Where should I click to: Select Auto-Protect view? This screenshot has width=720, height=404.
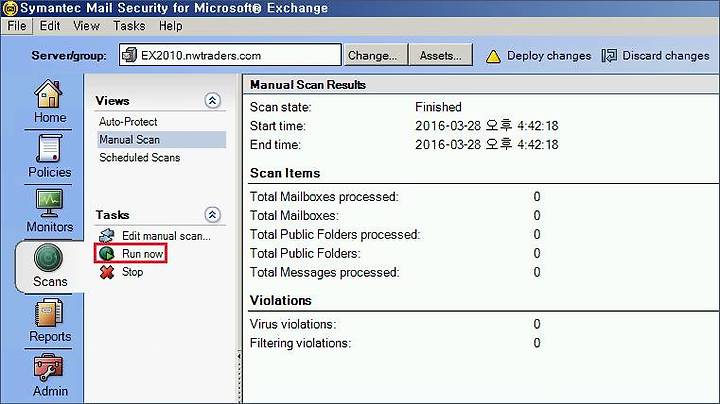click(x=128, y=122)
